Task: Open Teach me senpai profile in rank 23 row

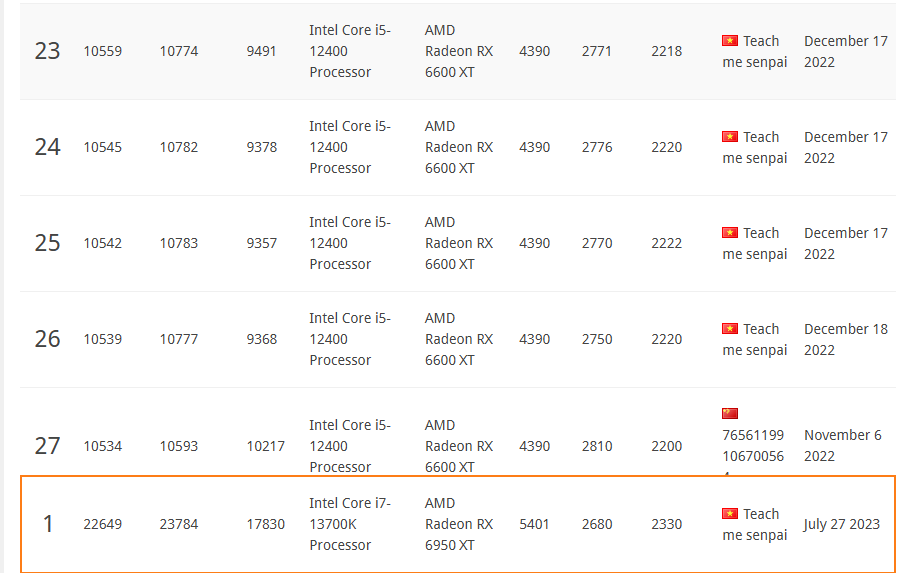Action: pyautogui.click(x=755, y=52)
